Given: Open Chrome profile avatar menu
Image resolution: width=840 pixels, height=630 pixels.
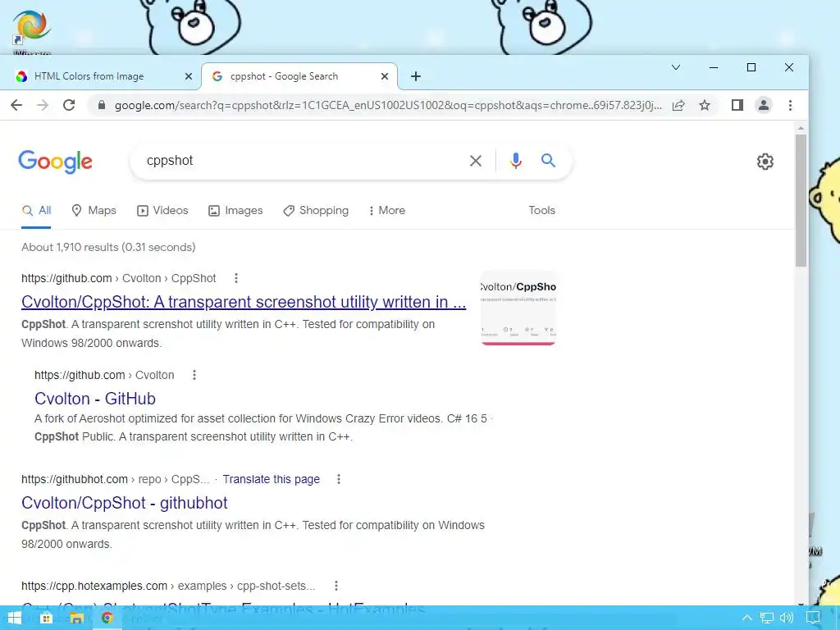Looking at the screenshot, I should 764,105.
